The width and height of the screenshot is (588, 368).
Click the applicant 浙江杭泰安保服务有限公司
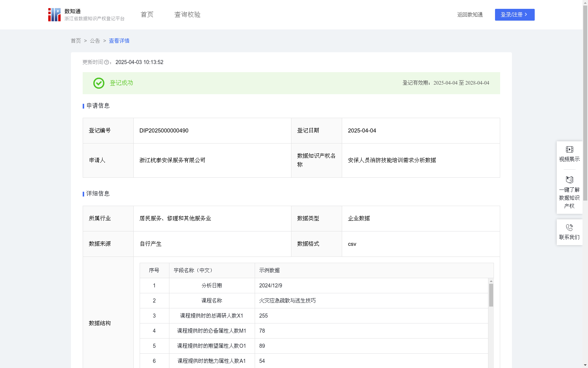172,160
